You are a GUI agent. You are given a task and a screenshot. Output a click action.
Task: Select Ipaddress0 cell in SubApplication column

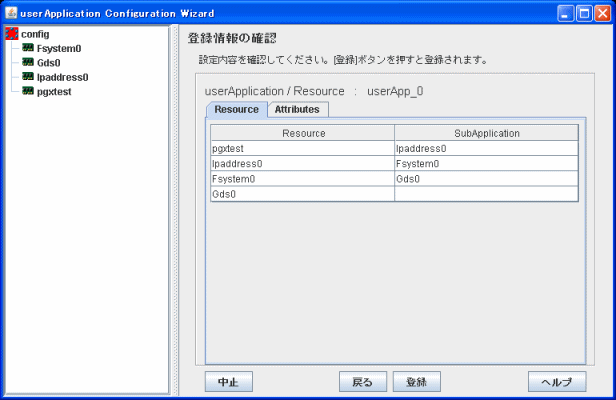pos(486,149)
